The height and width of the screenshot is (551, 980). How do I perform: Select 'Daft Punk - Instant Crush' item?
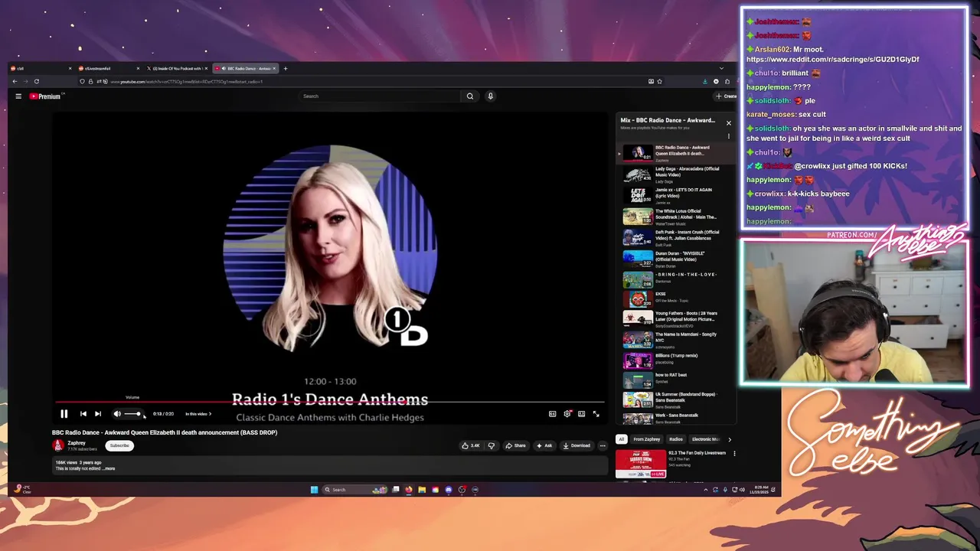click(678, 238)
